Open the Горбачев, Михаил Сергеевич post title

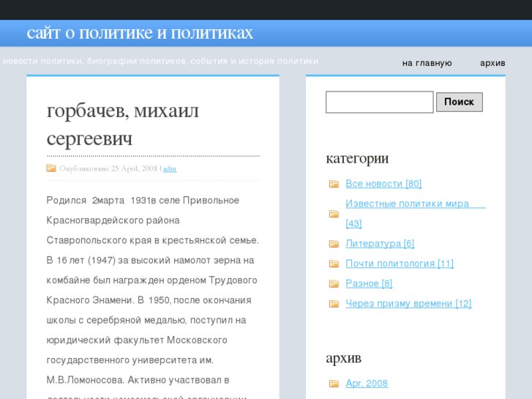[123, 124]
